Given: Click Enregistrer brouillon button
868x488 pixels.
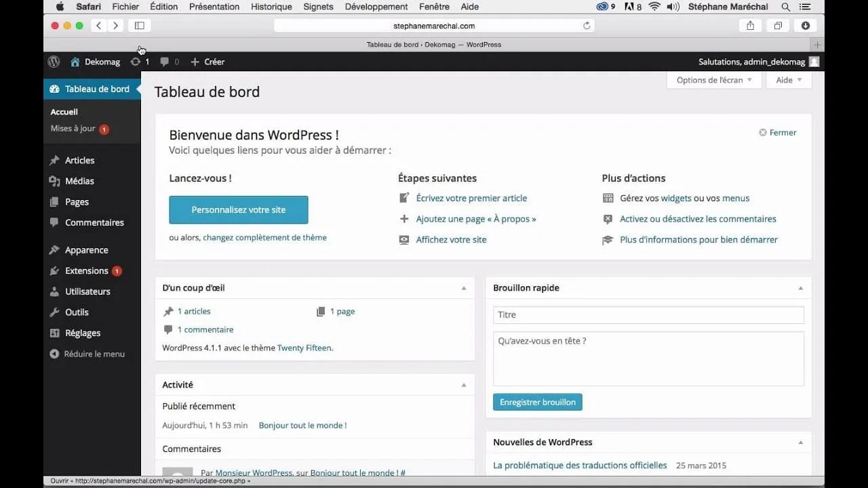Looking at the screenshot, I should click(x=538, y=402).
